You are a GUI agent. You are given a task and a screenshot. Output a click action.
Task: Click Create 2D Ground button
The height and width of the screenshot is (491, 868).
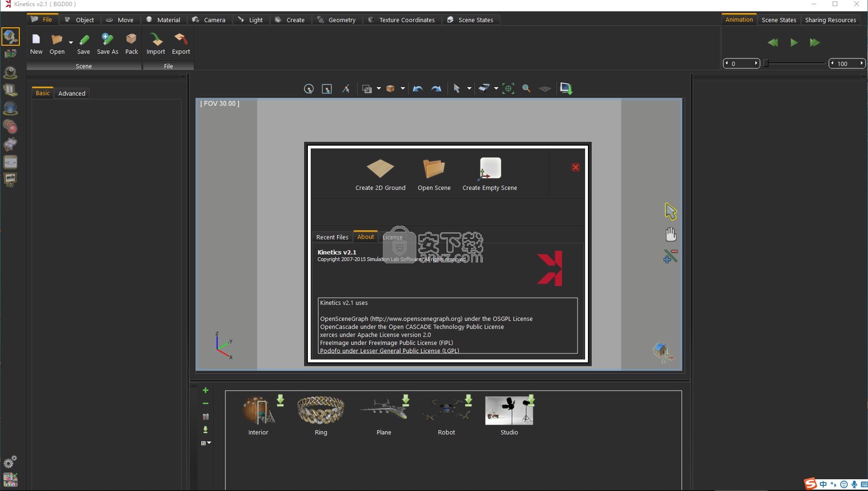coord(380,175)
